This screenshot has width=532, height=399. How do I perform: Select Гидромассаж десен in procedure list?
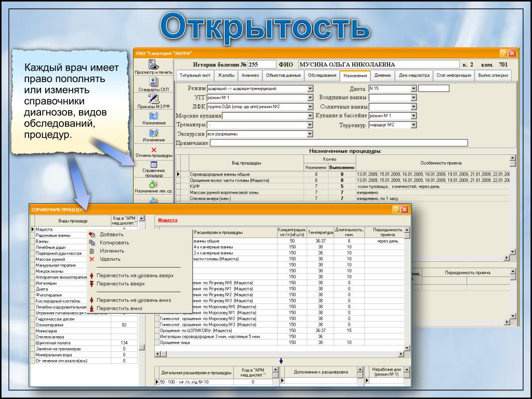pos(55,319)
